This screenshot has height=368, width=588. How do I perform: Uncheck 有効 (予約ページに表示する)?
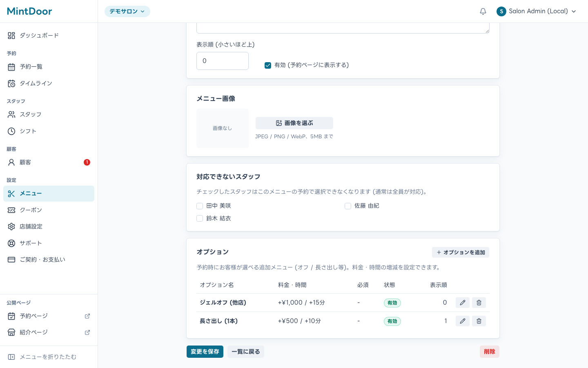point(268,65)
